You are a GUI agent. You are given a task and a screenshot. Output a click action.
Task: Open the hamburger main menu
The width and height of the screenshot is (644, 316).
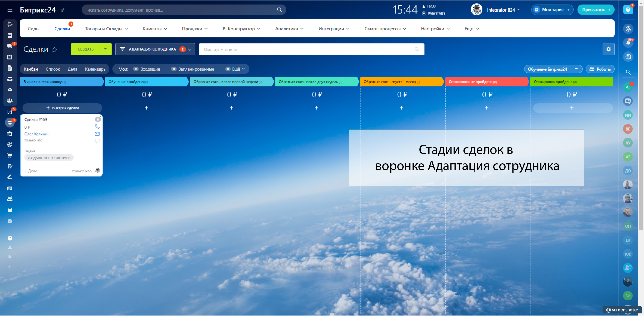point(10,10)
